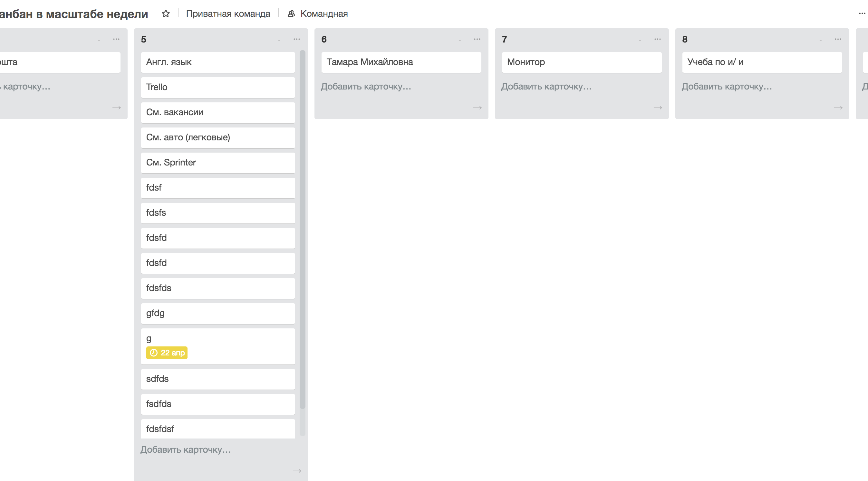
Task: Collapse list 6 with the dash icon
Action: coord(459,40)
